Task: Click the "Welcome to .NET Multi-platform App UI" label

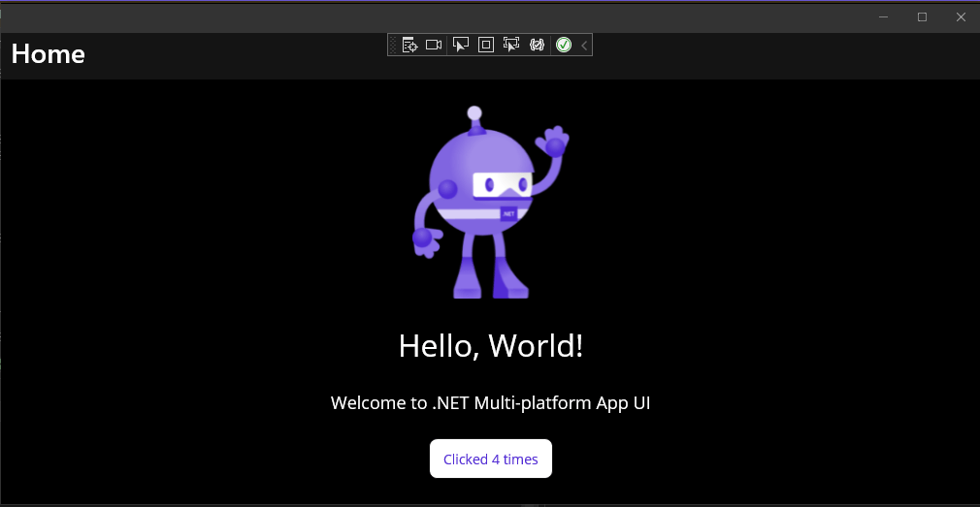Action: [490, 403]
